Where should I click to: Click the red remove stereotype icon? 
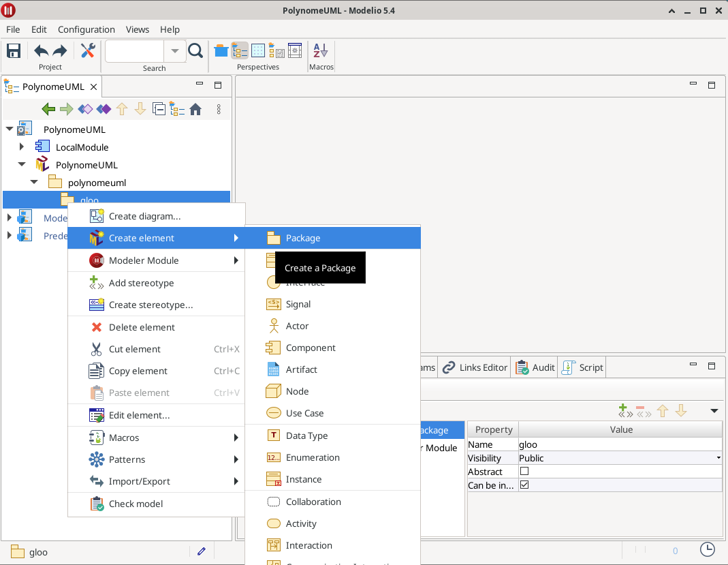[644, 411]
